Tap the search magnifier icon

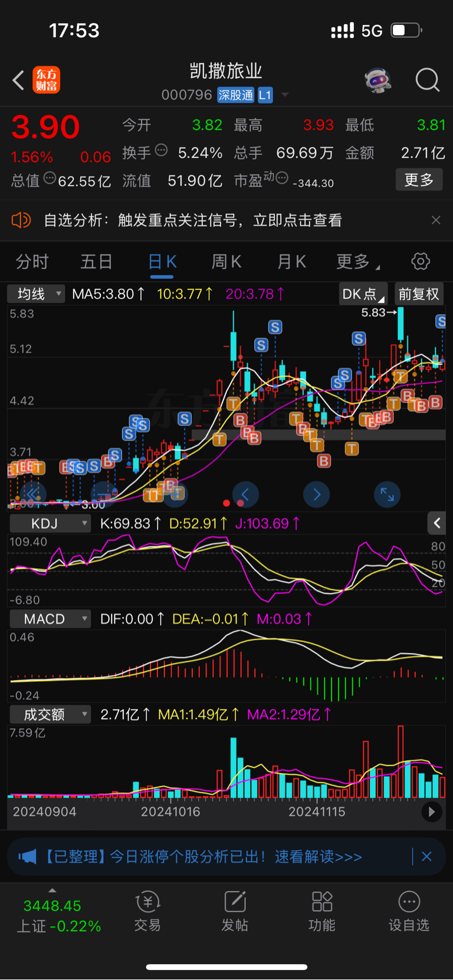click(x=428, y=80)
